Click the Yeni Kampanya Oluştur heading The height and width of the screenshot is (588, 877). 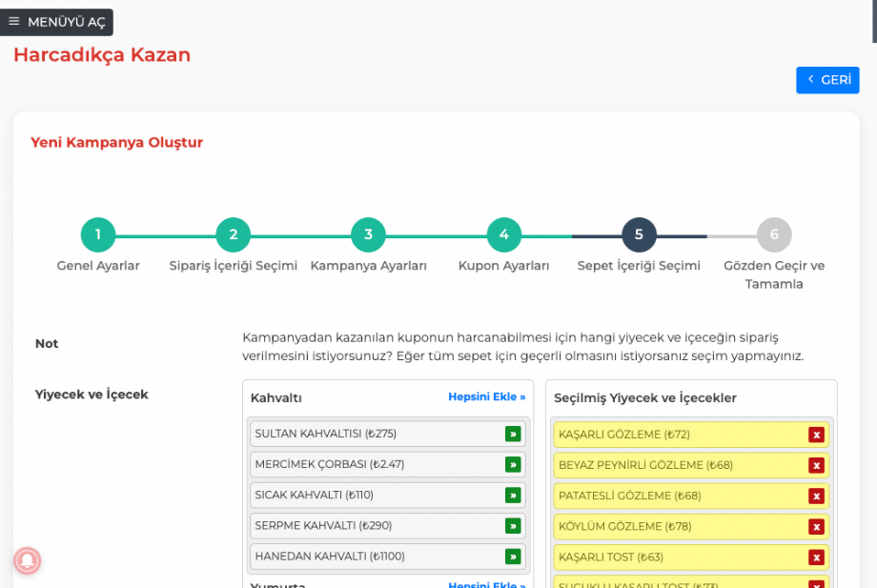tap(116, 143)
